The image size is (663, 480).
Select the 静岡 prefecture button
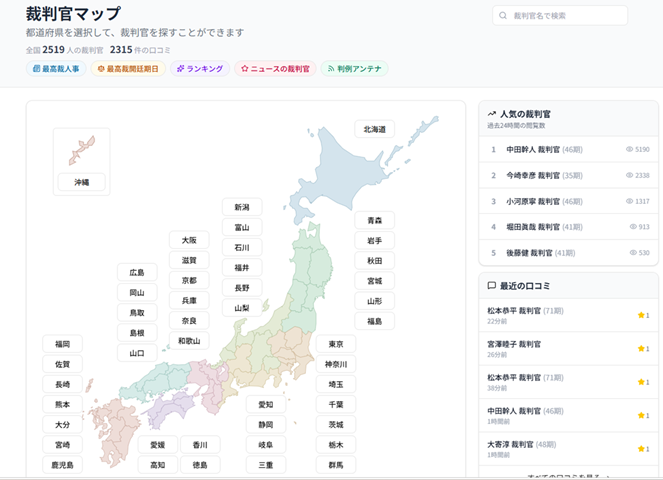tap(266, 425)
